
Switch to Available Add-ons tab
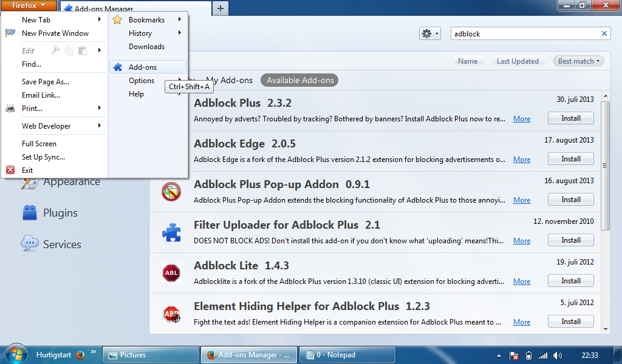point(300,80)
